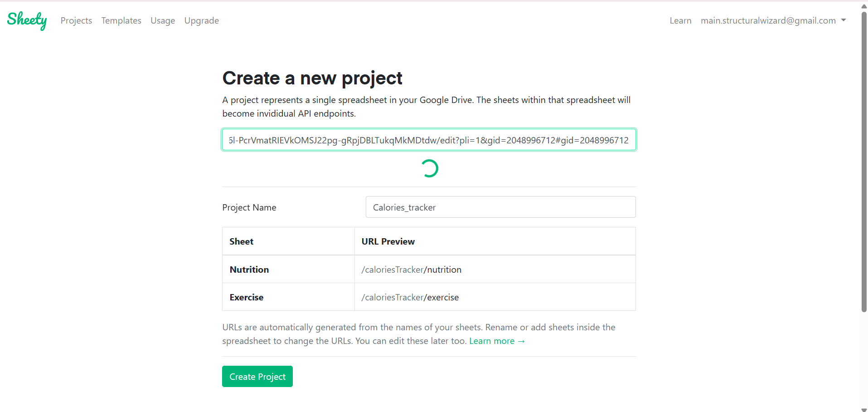The height and width of the screenshot is (412, 868).
Task: Click the scrollbar up arrow
Action: click(x=864, y=6)
